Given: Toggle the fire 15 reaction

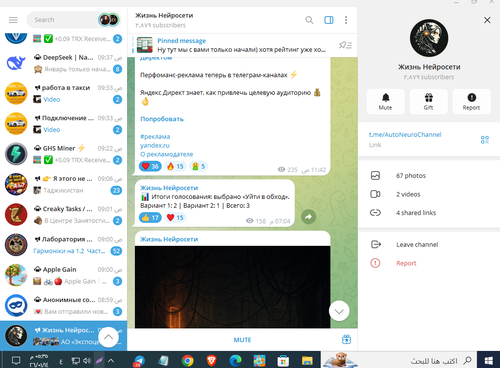Looking at the screenshot, I should click(175, 166).
